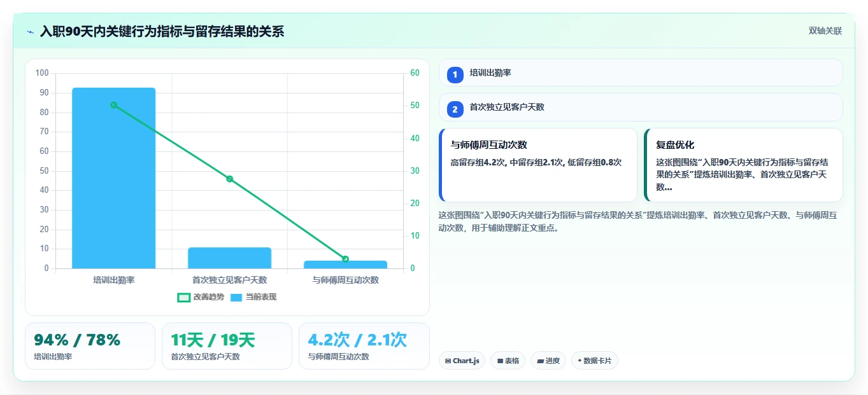Click the icon inside the Chart.js tag
868x395 pixels.
(448, 361)
